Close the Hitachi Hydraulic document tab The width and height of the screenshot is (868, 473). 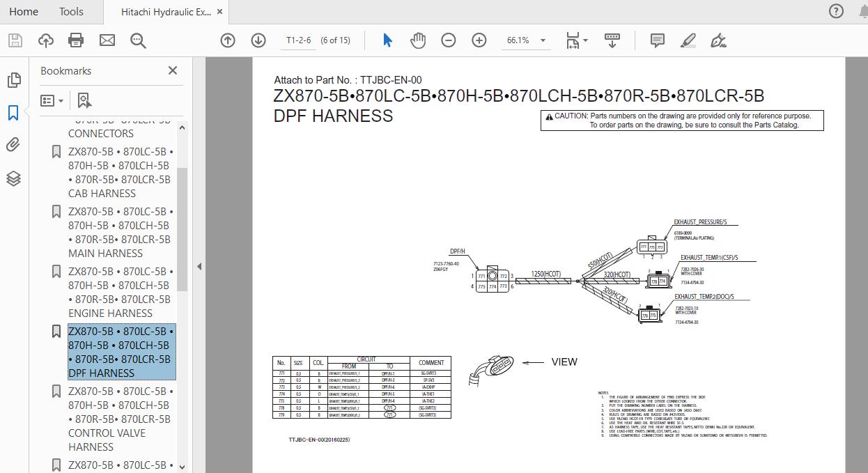pyautogui.click(x=221, y=12)
